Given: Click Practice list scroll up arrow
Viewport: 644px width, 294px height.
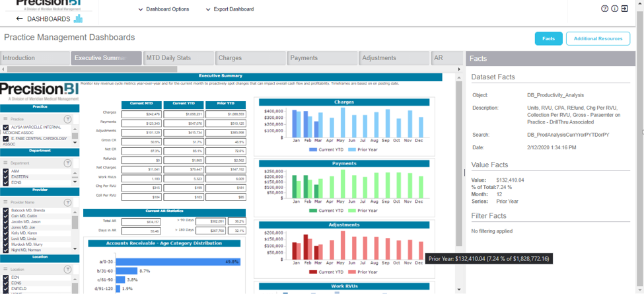Looking at the screenshot, I should (75, 128).
